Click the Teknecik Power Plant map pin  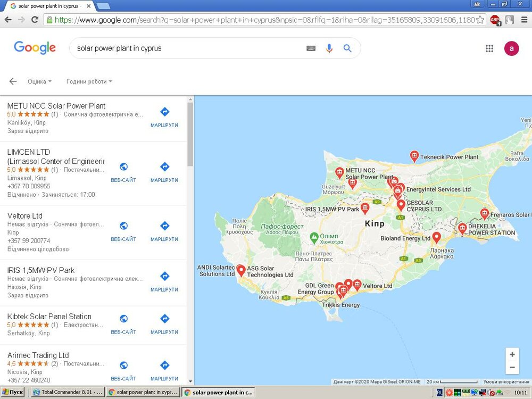click(x=414, y=156)
